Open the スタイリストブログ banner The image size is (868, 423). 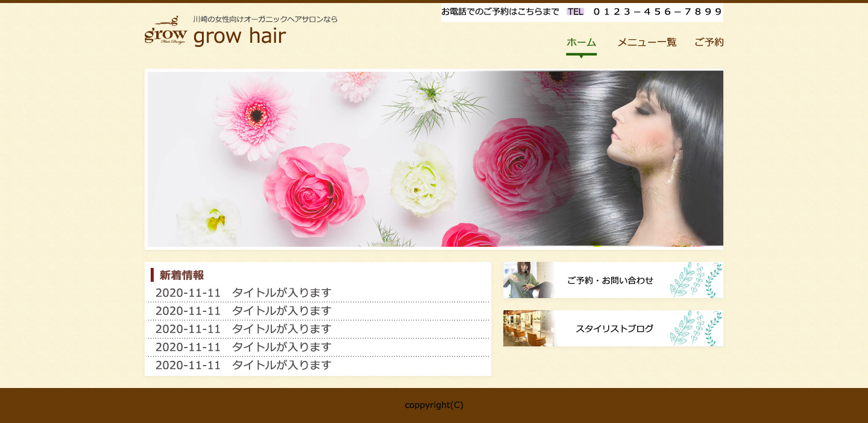(613, 328)
